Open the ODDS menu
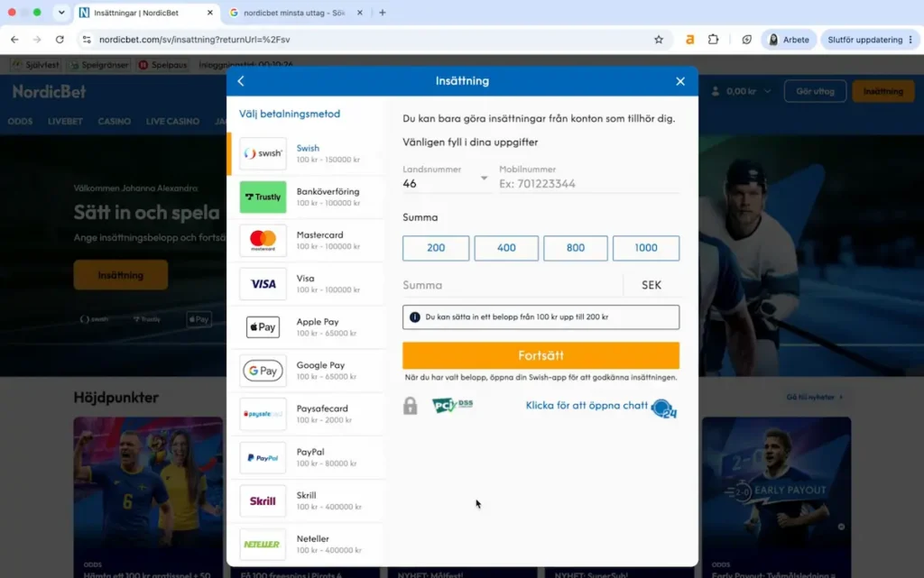 20,121
